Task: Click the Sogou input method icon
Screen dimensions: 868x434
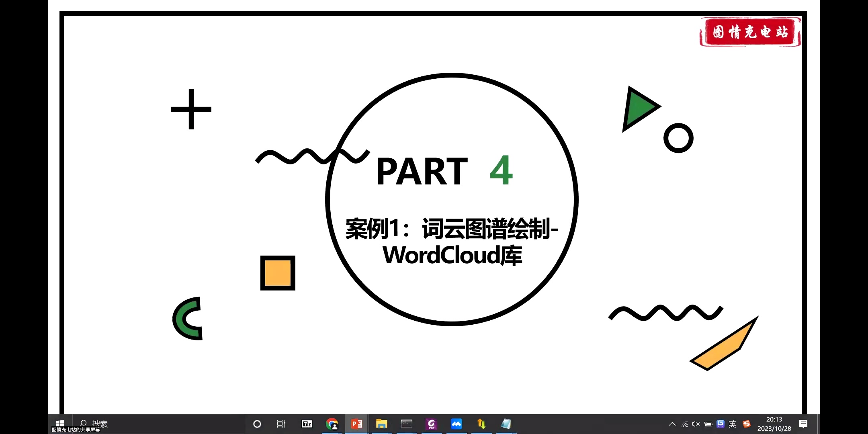Action: pos(747,424)
